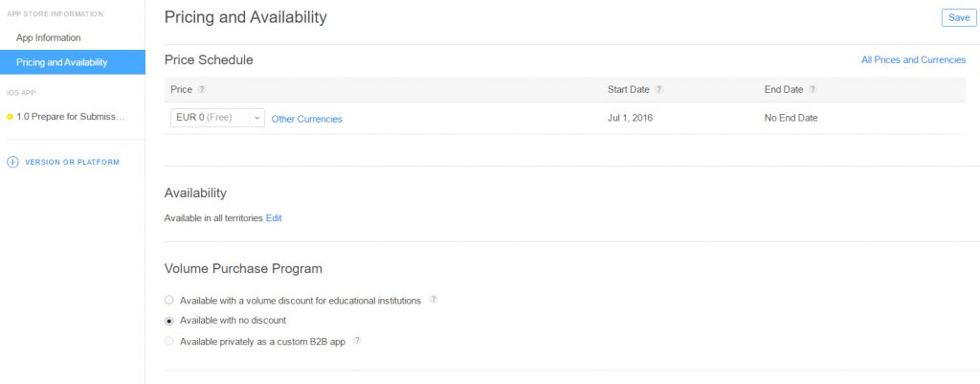980x384 pixels.
Task: Select Pricing and Availability sidebar item
Action: point(61,62)
